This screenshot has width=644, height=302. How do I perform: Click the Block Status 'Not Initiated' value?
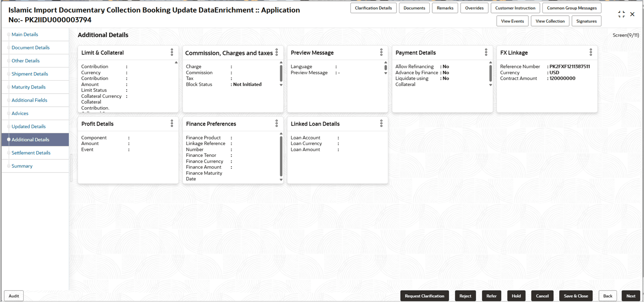(247, 84)
